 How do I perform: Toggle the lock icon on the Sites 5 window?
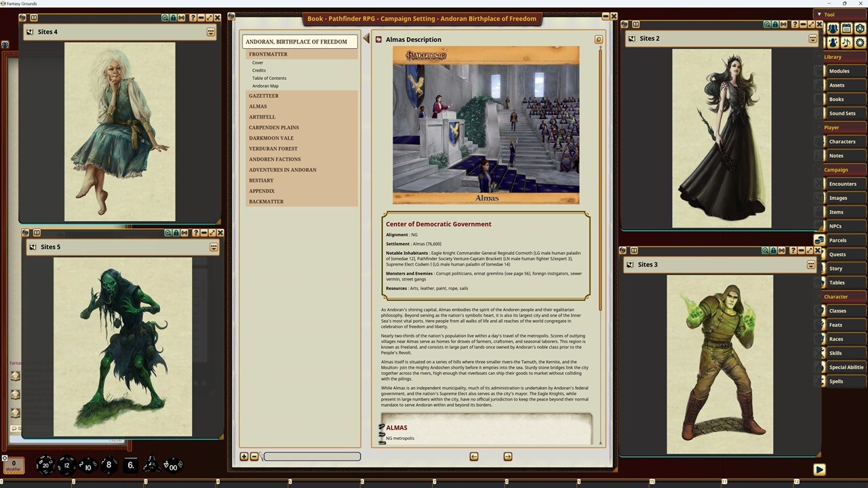[176, 232]
